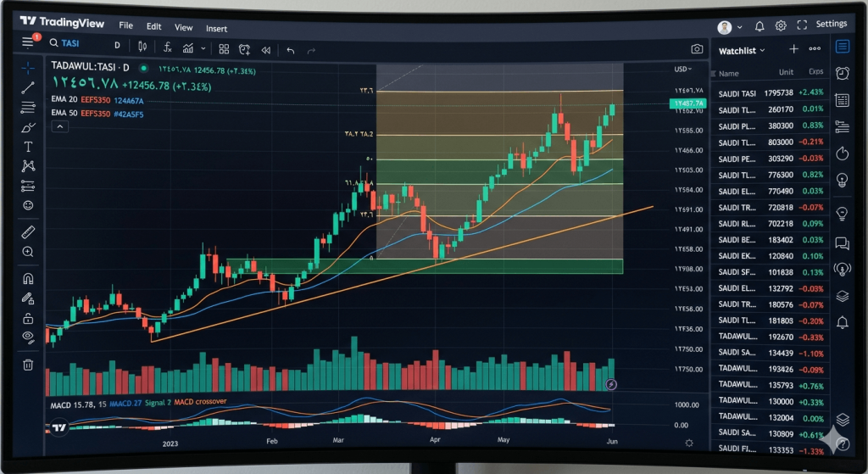The image size is (868, 474).
Task: Open the help question mark icon
Action: click(843, 443)
